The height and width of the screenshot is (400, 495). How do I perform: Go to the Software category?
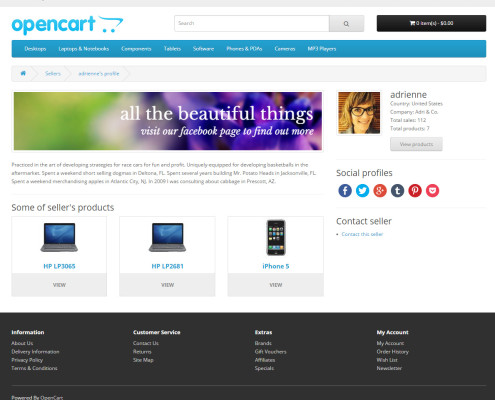(x=203, y=49)
